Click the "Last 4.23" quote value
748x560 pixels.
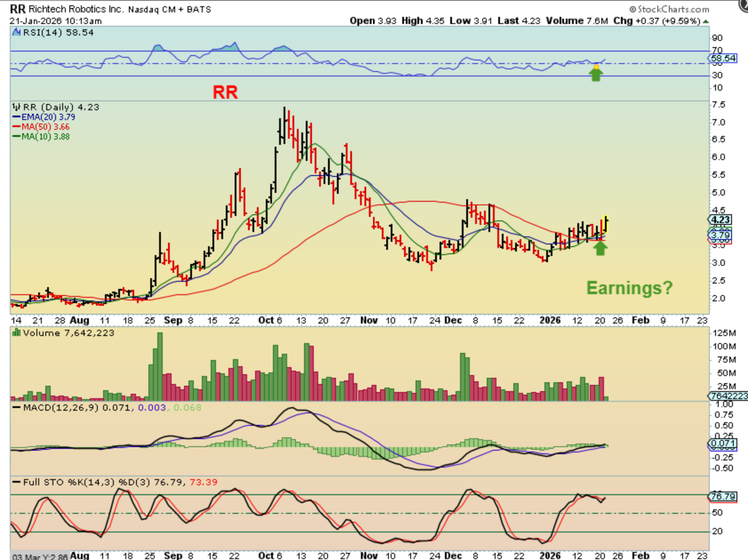[519, 21]
